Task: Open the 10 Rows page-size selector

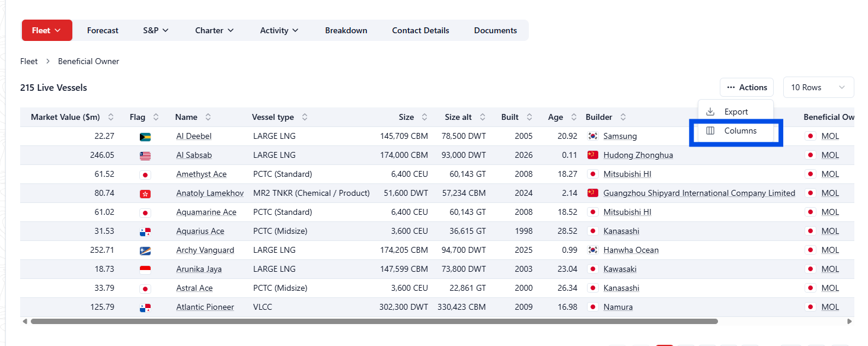Action: point(818,87)
